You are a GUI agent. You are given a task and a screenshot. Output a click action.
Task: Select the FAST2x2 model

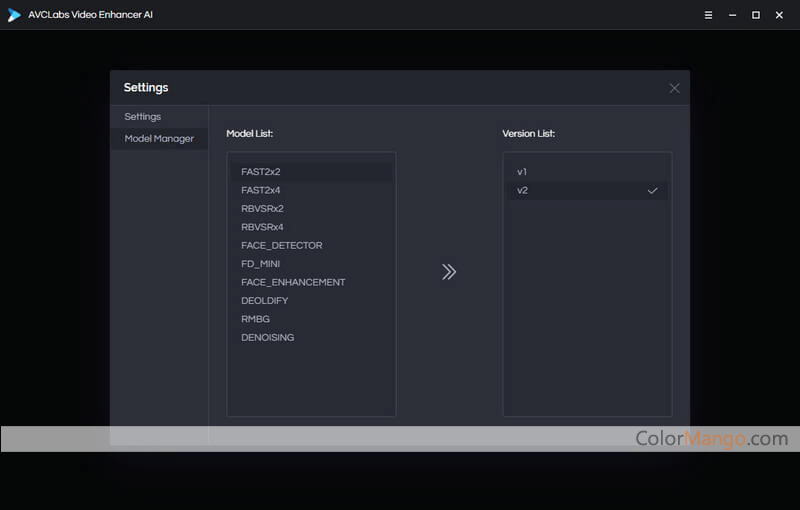[261, 172]
